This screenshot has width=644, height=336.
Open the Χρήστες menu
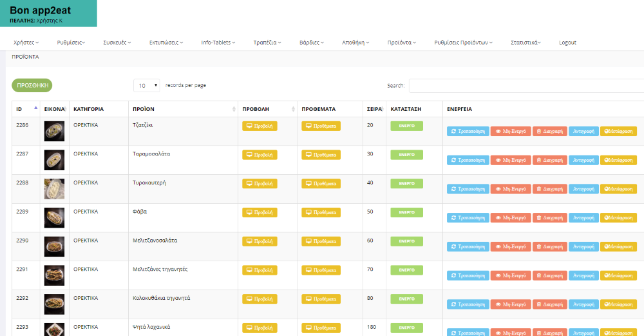point(26,43)
